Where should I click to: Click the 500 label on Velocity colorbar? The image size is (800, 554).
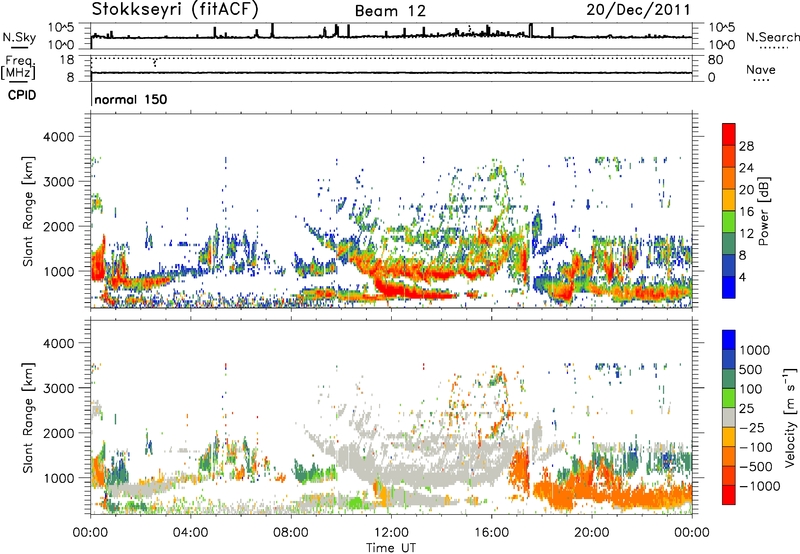[x=751, y=369]
